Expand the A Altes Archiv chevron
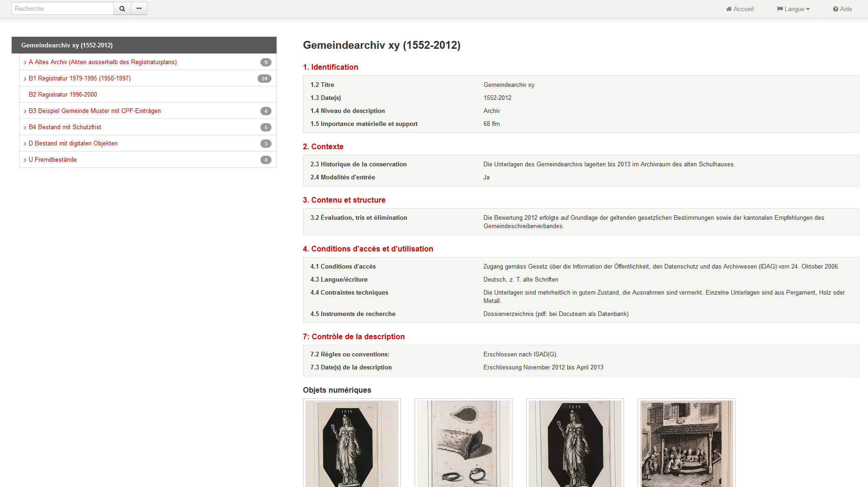The height and width of the screenshot is (487, 868). [25, 62]
